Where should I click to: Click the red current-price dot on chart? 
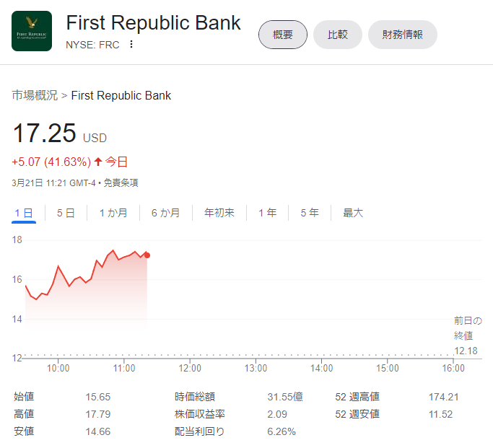point(147,255)
